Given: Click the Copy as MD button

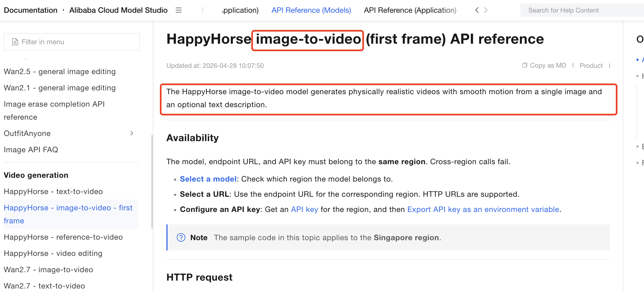Looking at the screenshot, I should (544, 65).
